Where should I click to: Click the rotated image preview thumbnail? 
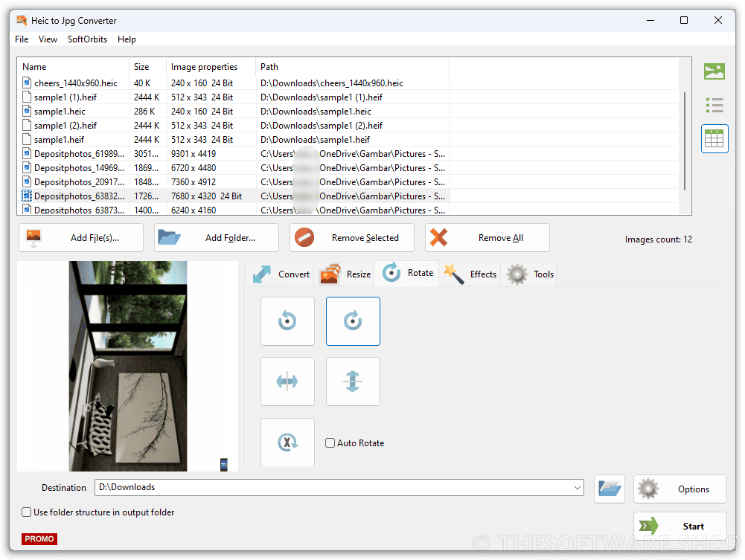tap(128, 366)
